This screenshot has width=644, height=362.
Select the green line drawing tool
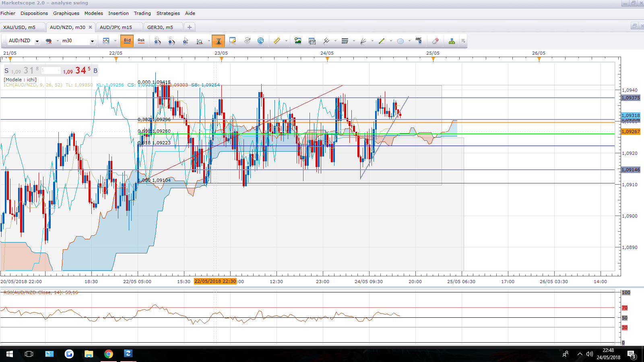pyautogui.click(x=382, y=41)
